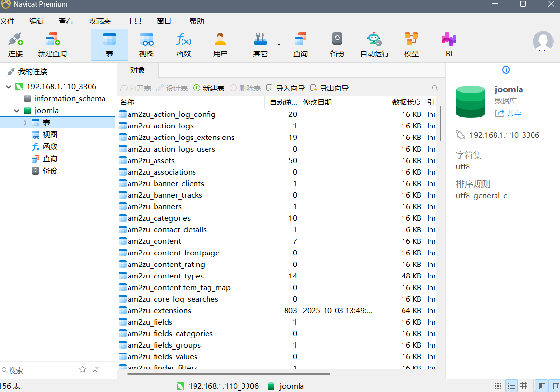Open the Others (其它) dropdown arrow
560x392 pixels.
(279, 45)
